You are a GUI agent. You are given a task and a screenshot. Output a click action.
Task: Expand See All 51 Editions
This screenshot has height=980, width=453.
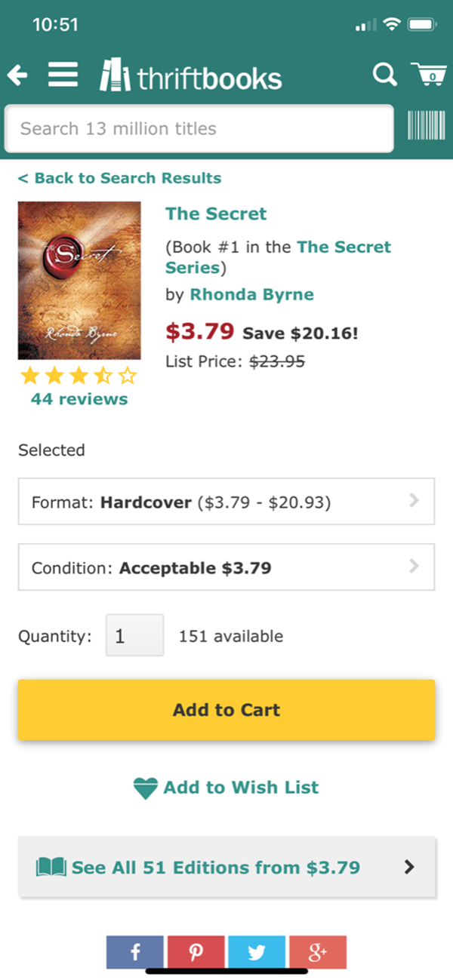pyautogui.click(x=226, y=868)
